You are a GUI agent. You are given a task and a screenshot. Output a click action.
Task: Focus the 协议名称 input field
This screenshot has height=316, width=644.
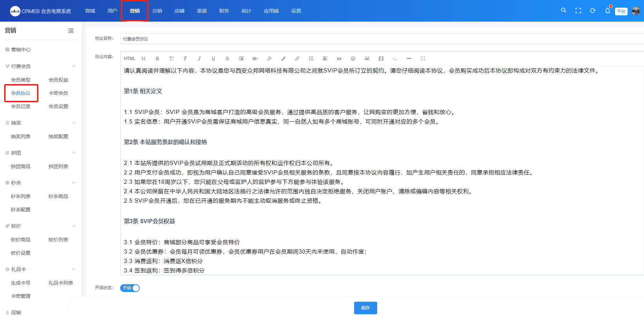pyautogui.click(x=382, y=39)
